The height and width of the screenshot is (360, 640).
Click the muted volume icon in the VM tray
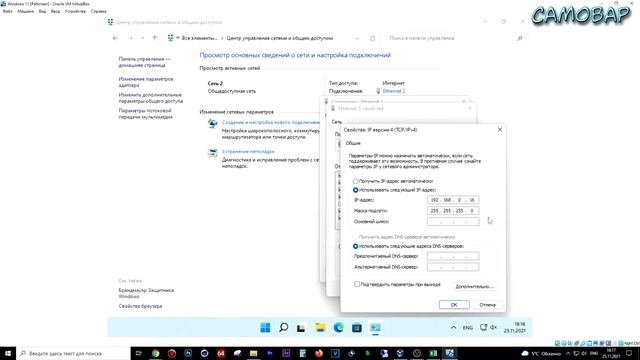coord(493,327)
